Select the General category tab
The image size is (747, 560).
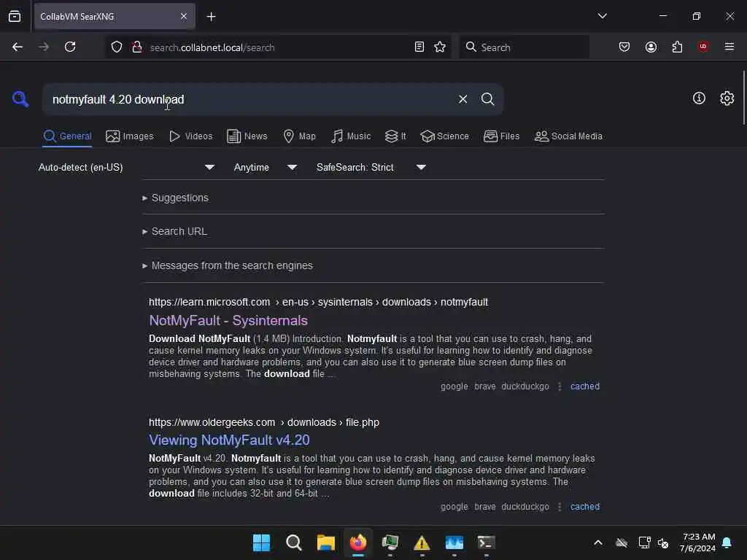click(67, 136)
